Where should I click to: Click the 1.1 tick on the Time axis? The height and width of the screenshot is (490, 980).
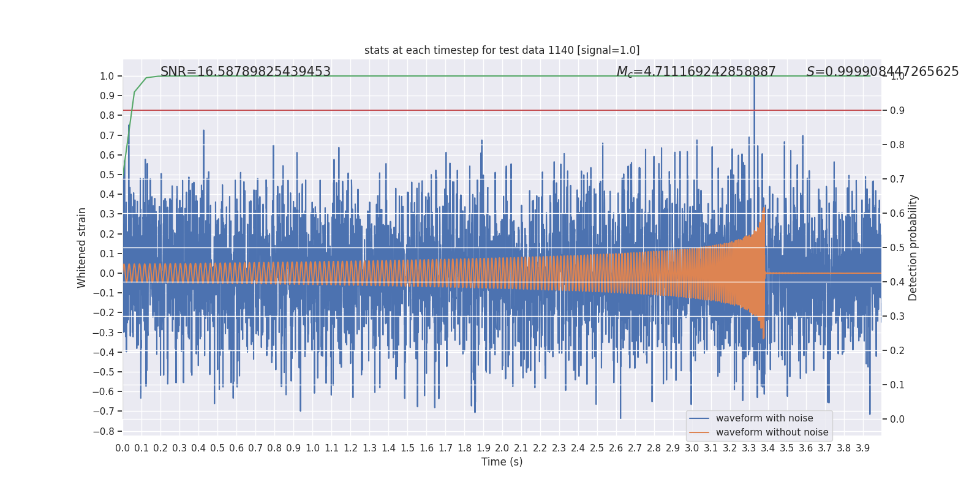click(331, 448)
